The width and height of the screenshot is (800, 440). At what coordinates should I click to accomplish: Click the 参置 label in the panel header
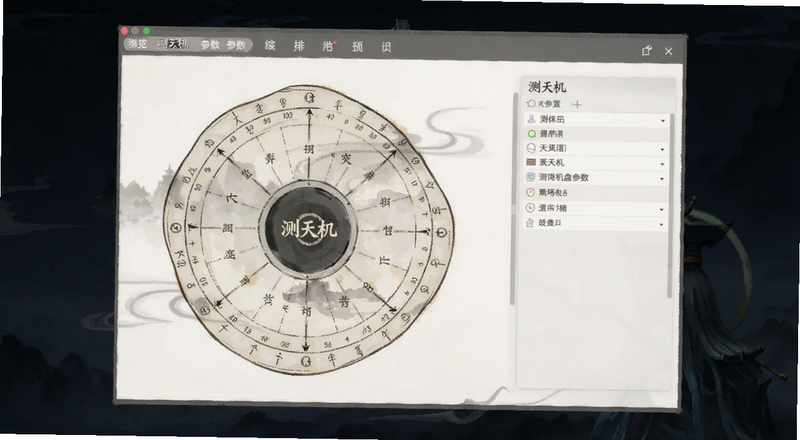(549, 104)
